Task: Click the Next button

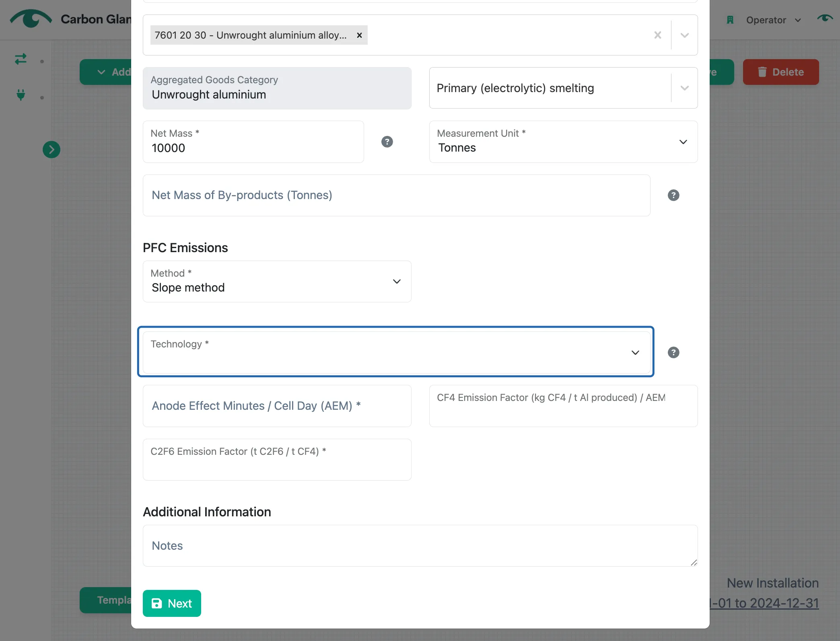Action: pyautogui.click(x=172, y=603)
